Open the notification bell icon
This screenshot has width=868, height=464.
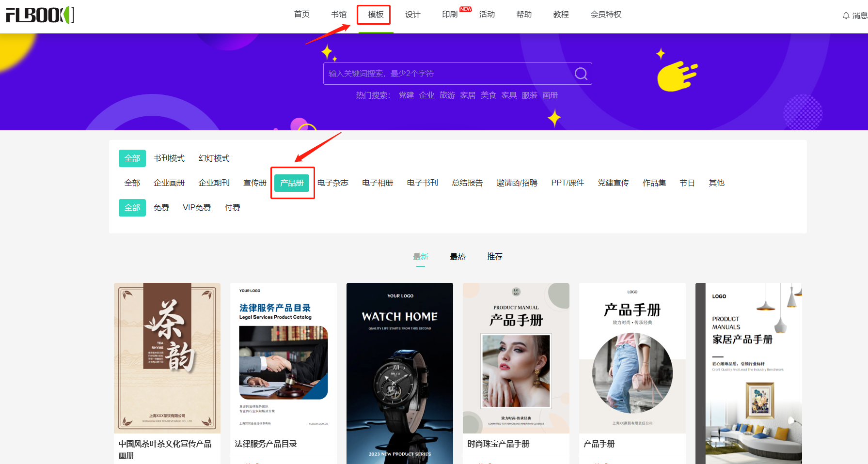(x=846, y=16)
